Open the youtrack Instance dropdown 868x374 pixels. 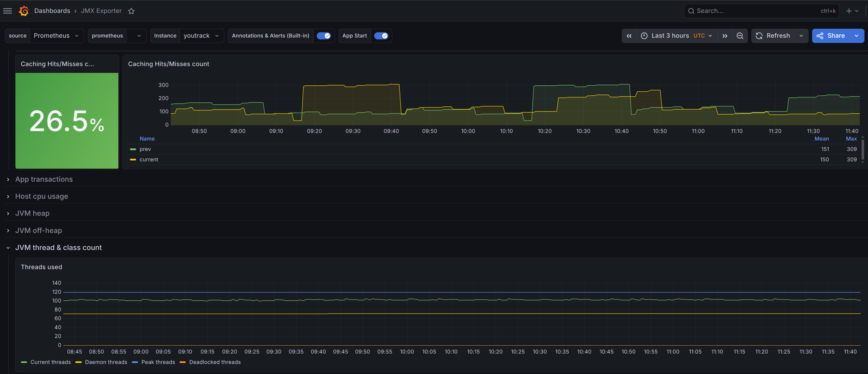202,36
